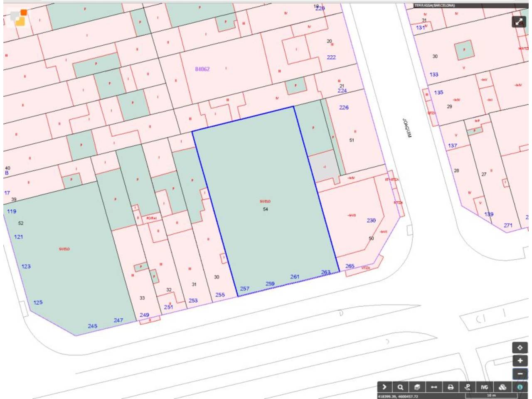The image size is (532, 399).
Task: Click parcel label 261 on the map
Action: [x=294, y=276]
